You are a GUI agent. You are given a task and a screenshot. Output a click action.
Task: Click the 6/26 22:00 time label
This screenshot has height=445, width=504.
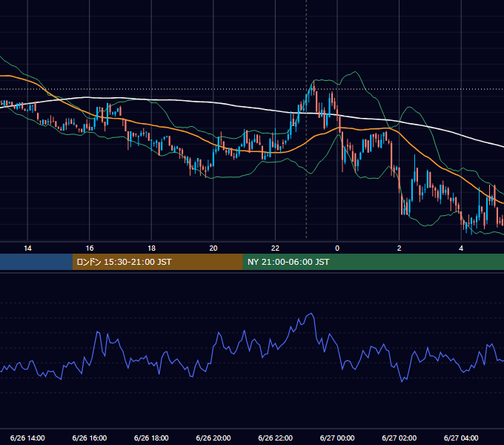275,438
